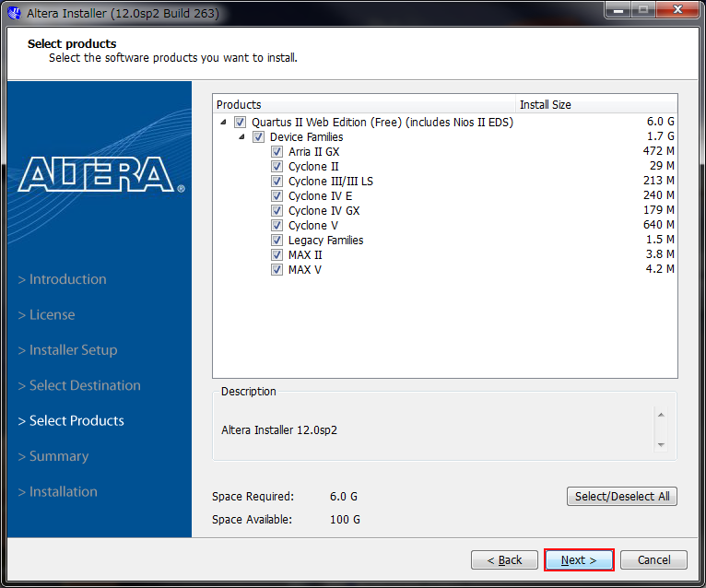The image size is (706, 588).
Task: Select the MAX V row label
Action: (305, 270)
